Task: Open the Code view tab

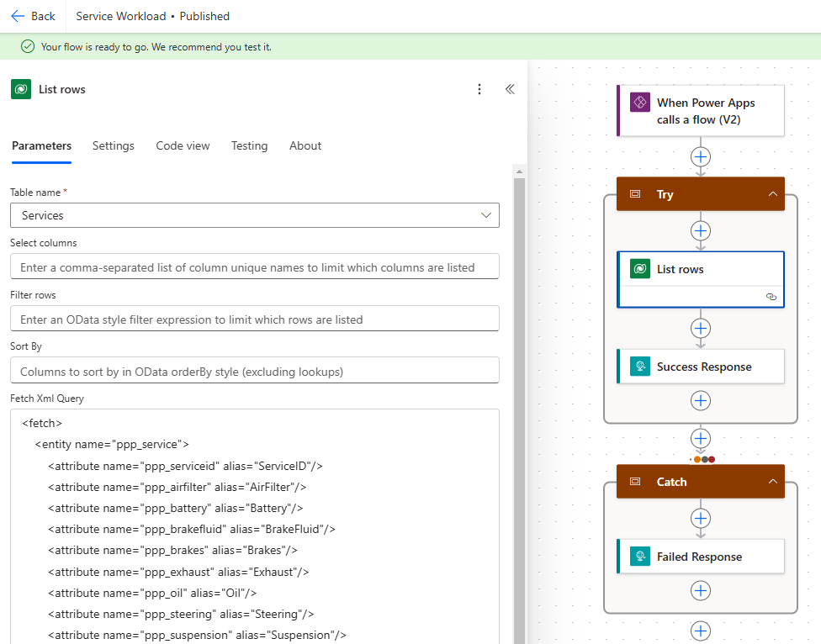Action: coord(183,145)
